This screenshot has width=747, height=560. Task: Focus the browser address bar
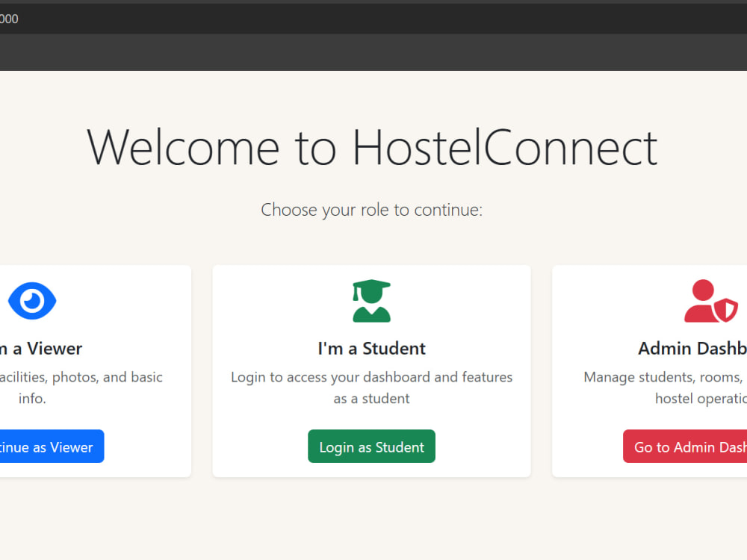373,19
